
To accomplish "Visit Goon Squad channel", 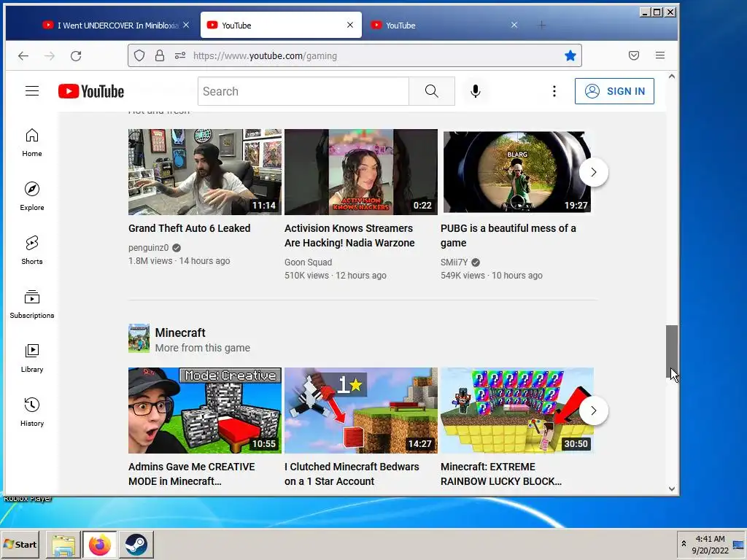I will [x=309, y=262].
